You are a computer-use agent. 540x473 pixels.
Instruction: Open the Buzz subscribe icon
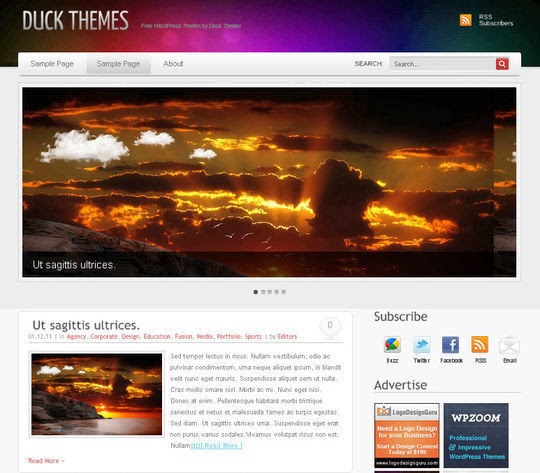click(392, 345)
